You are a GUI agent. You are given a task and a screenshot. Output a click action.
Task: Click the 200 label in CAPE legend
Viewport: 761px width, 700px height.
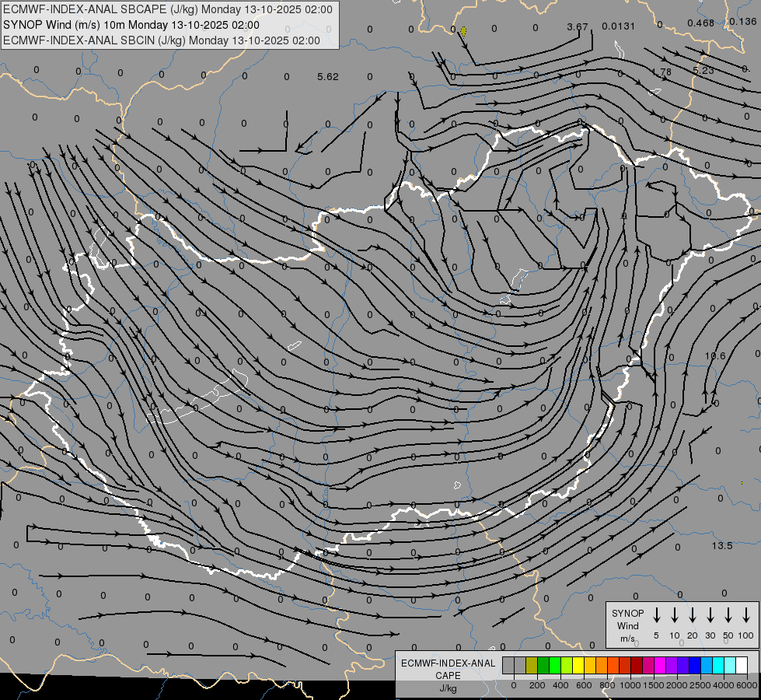(x=537, y=685)
